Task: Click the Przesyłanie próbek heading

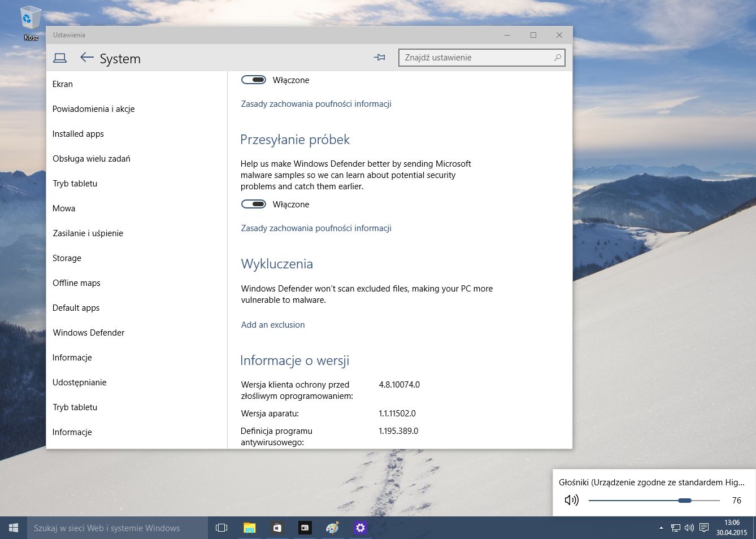Action: coord(295,140)
